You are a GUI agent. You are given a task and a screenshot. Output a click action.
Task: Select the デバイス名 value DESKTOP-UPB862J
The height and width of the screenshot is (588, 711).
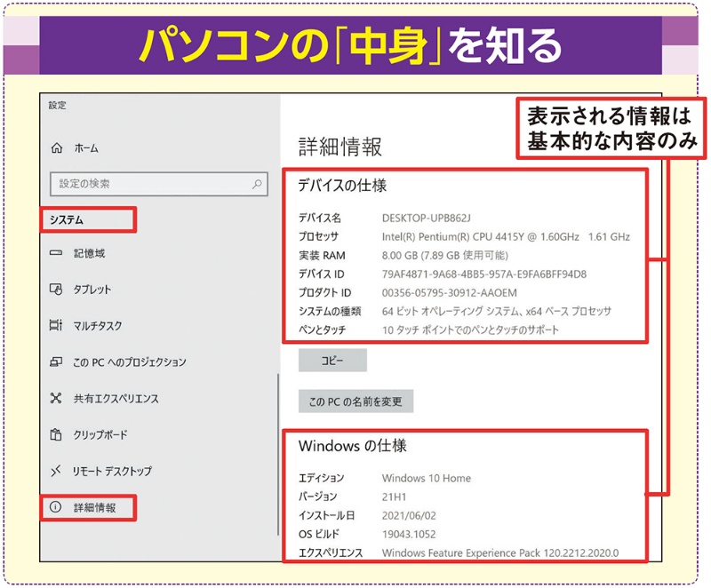[427, 219]
